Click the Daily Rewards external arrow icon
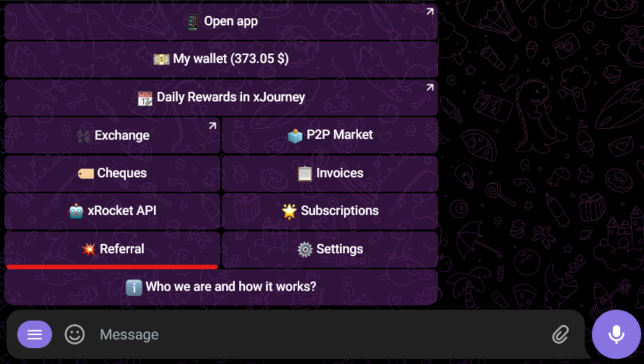 pos(429,88)
